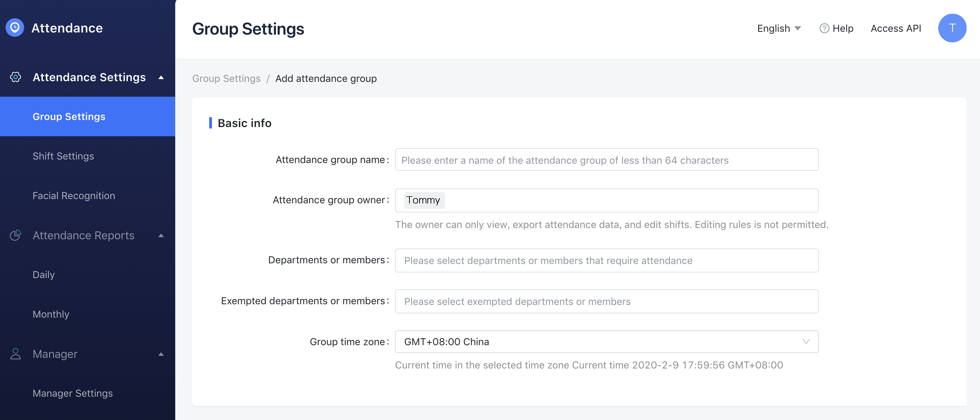The image size is (980, 420).
Task: Open Shift Settings in the sidebar
Action: pos(88,156)
